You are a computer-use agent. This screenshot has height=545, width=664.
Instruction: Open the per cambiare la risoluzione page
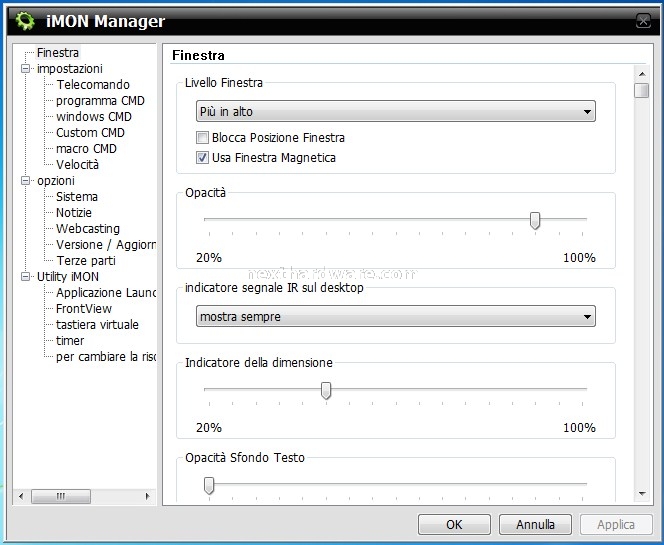pos(106,357)
